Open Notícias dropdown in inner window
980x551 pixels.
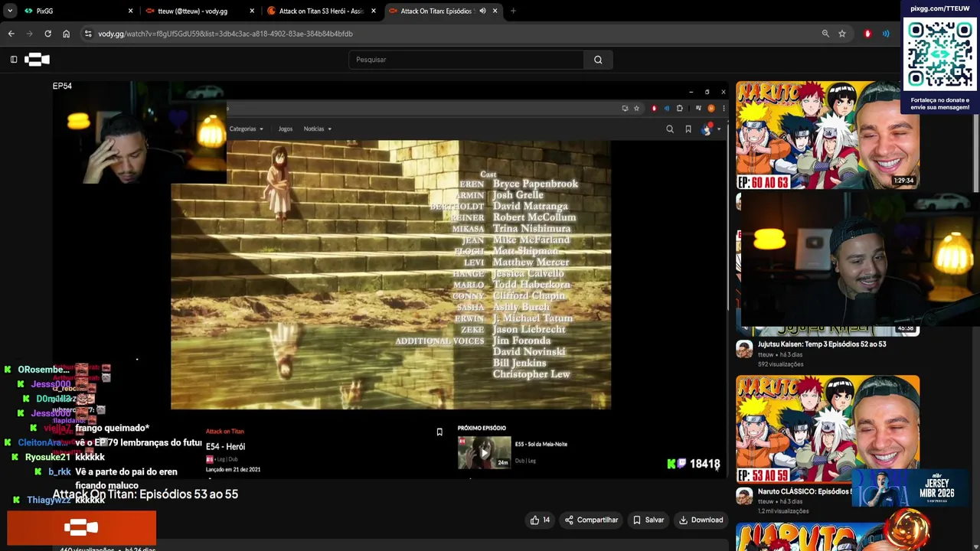coord(317,129)
